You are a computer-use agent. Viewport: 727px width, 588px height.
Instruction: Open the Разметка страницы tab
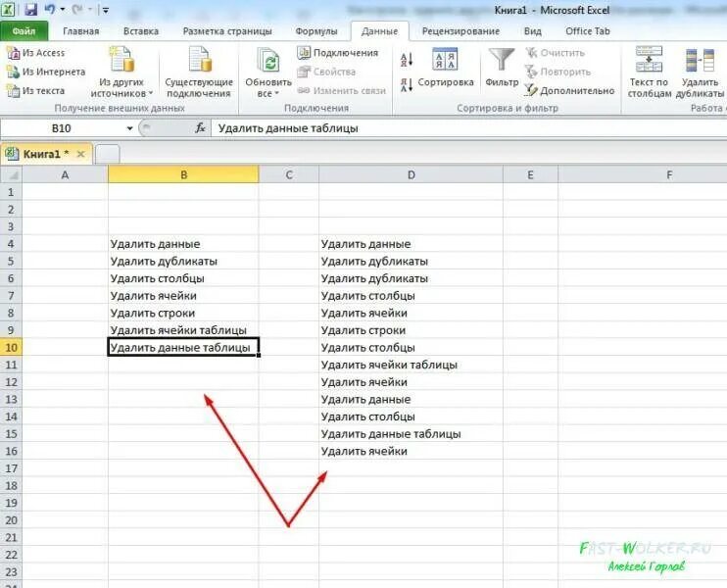coord(227,31)
